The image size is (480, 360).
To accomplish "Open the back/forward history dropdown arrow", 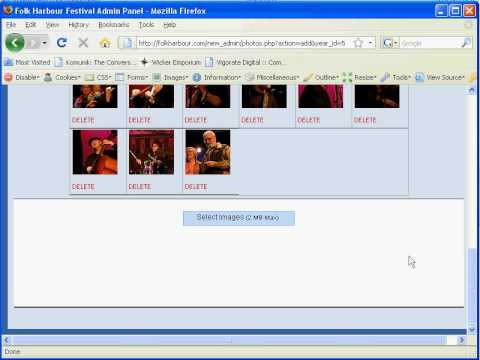I will 44,43.
